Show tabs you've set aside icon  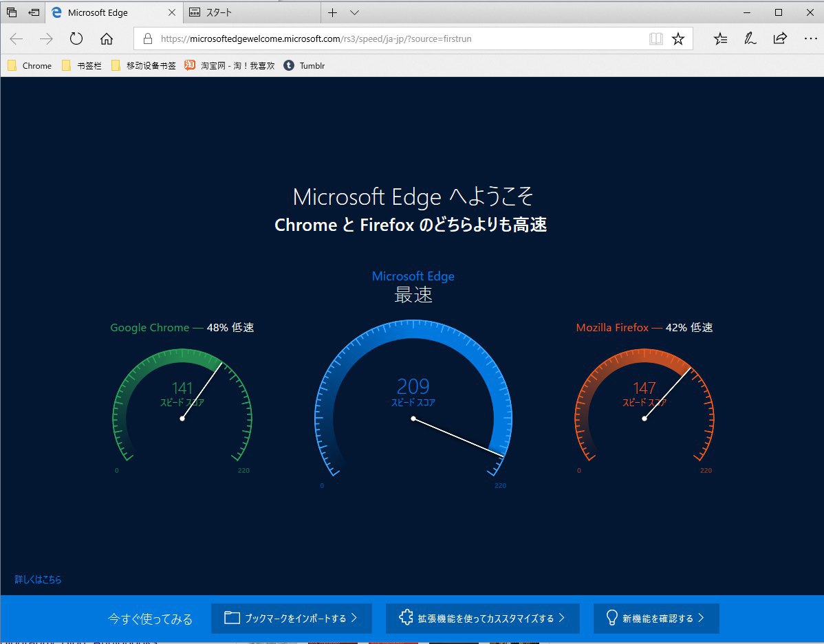tap(12, 12)
